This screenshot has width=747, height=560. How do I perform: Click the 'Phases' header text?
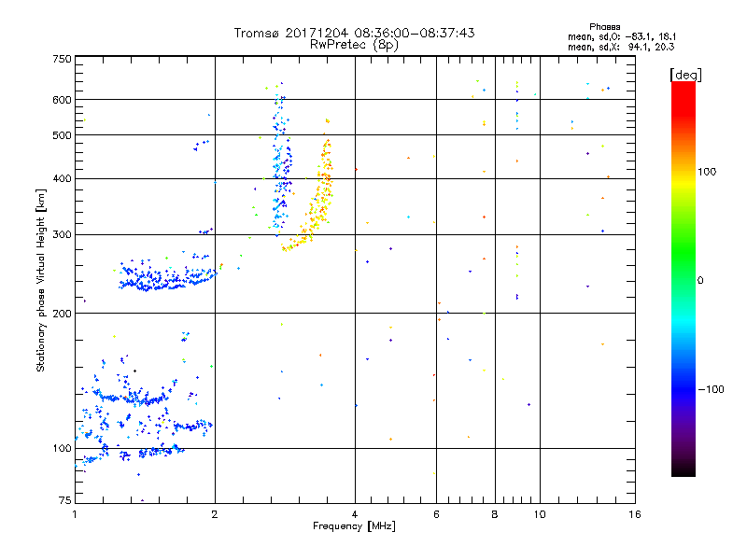click(604, 27)
